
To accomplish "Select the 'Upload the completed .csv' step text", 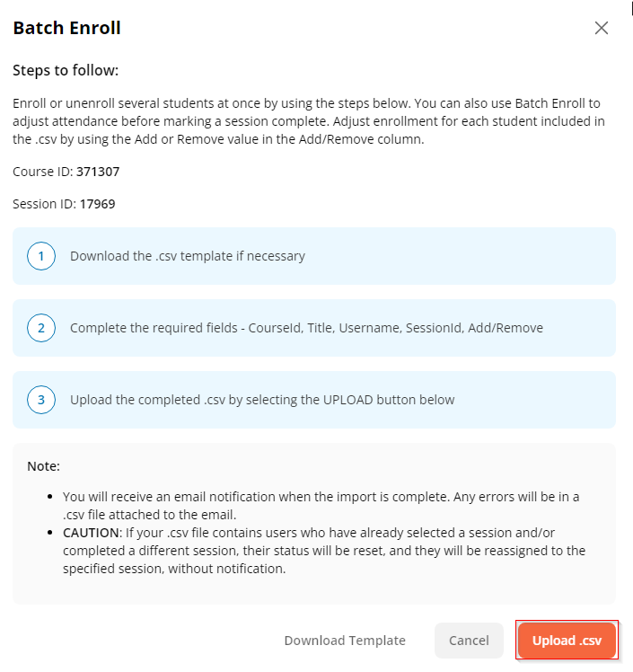I will [262, 400].
